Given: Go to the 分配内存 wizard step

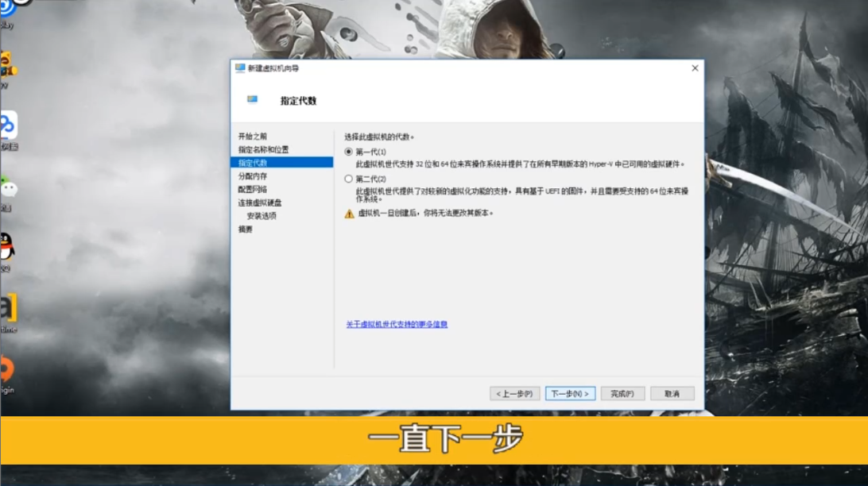Looking at the screenshot, I should [x=253, y=175].
